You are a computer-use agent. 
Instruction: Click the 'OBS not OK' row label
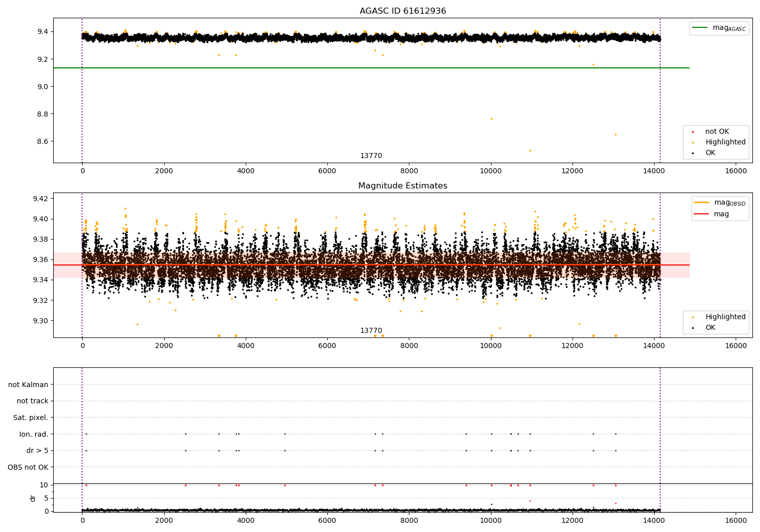click(28, 467)
